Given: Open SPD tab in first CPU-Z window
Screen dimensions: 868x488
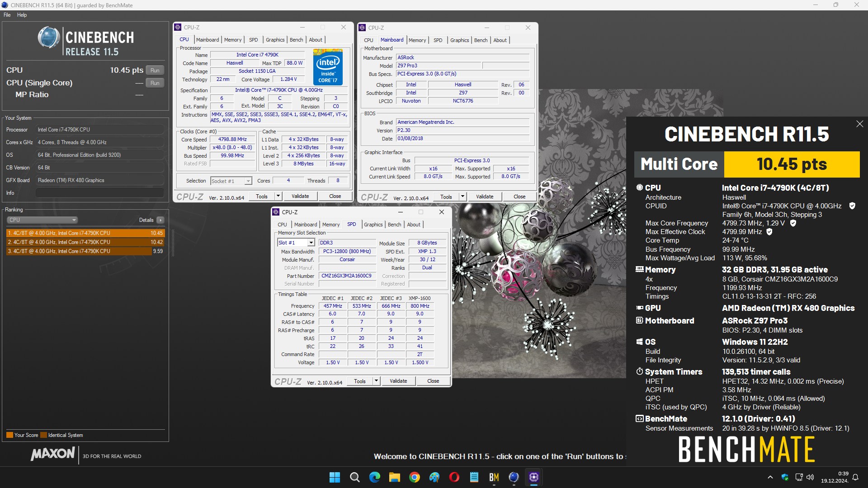Looking at the screenshot, I should point(254,40).
